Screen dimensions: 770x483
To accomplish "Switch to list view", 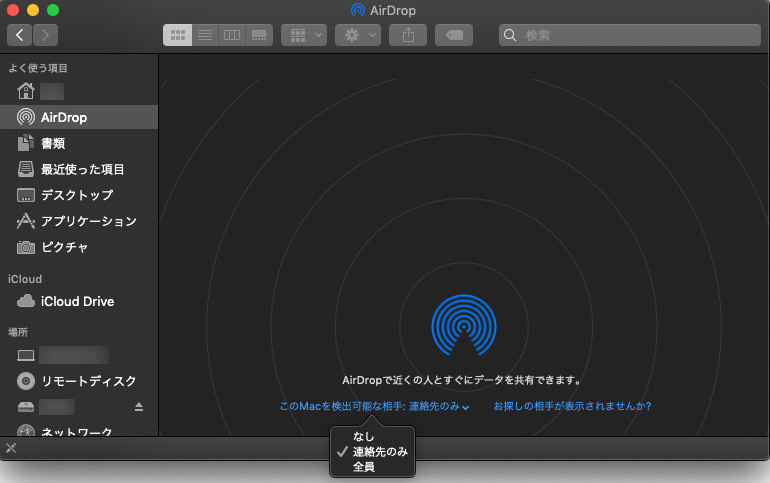I will tap(205, 35).
